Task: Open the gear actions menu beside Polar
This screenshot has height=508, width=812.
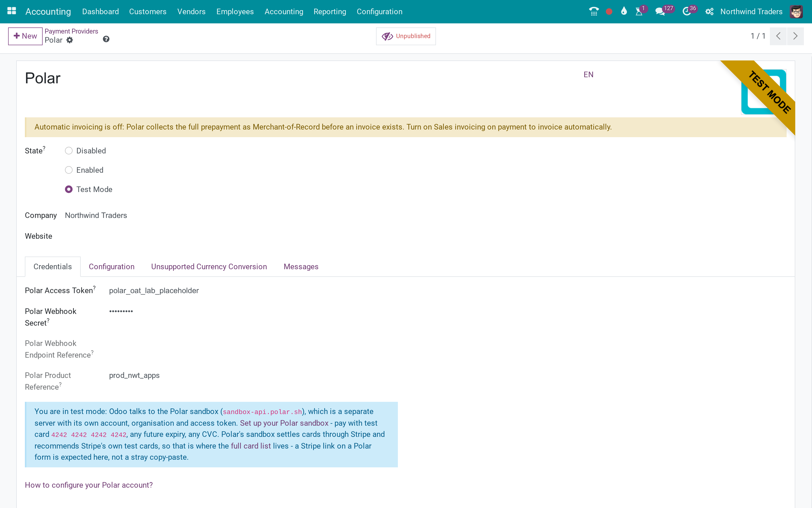Action: pyautogui.click(x=70, y=40)
